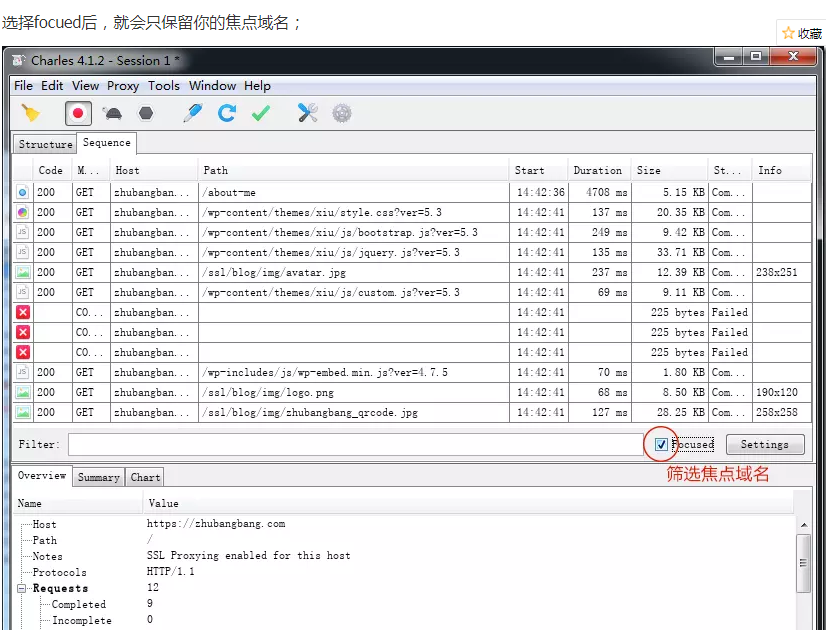This screenshot has height=630, width=826.
Task: Focus the Filter text field
Action: (x=356, y=445)
